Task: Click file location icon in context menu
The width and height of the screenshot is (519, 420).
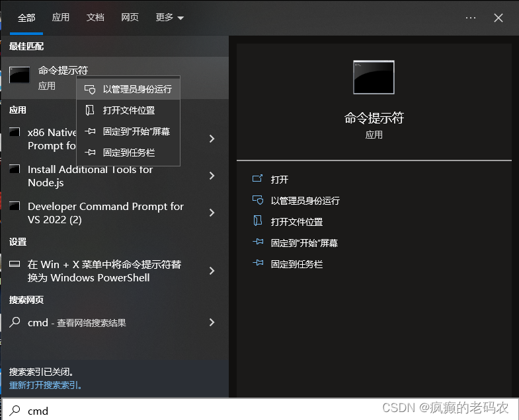Action: click(x=90, y=110)
